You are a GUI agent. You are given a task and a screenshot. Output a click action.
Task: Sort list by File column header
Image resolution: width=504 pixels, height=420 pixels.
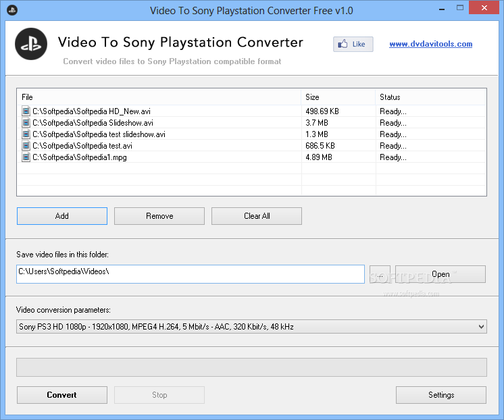pos(159,97)
